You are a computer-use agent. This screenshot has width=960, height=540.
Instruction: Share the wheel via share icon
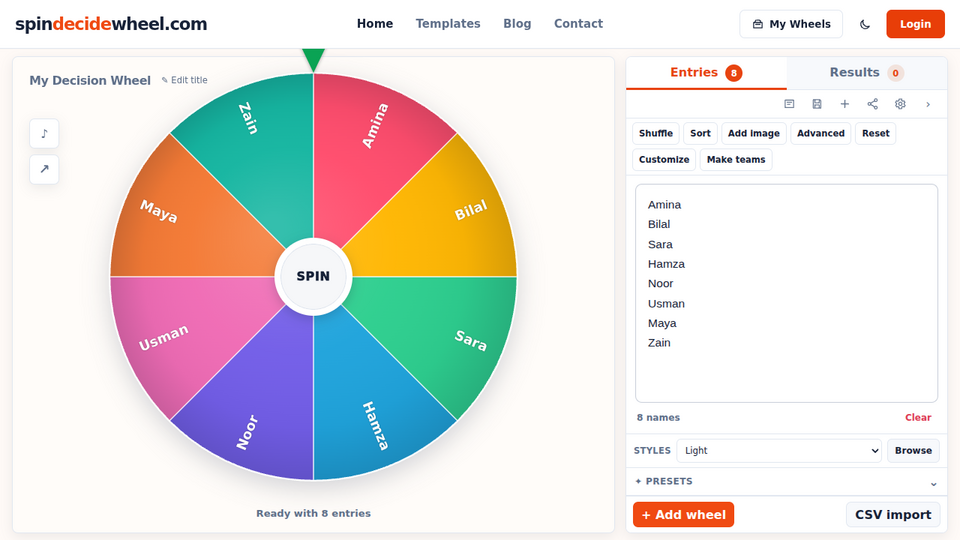pos(872,104)
